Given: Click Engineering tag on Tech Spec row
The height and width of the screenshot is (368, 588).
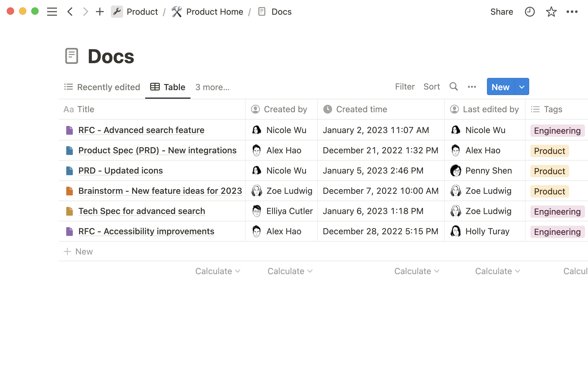Looking at the screenshot, I should coord(557,212).
